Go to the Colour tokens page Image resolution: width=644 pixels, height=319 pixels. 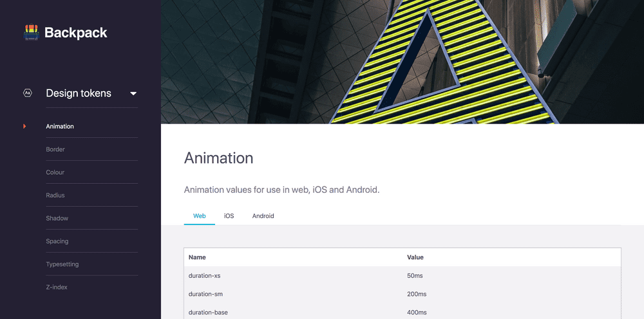[55, 172]
